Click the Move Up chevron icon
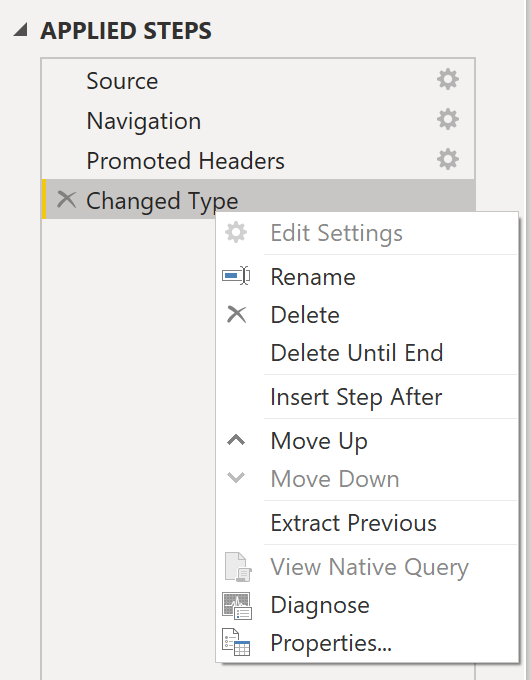The width and height of the screenshot is (531, 680). 236,441
